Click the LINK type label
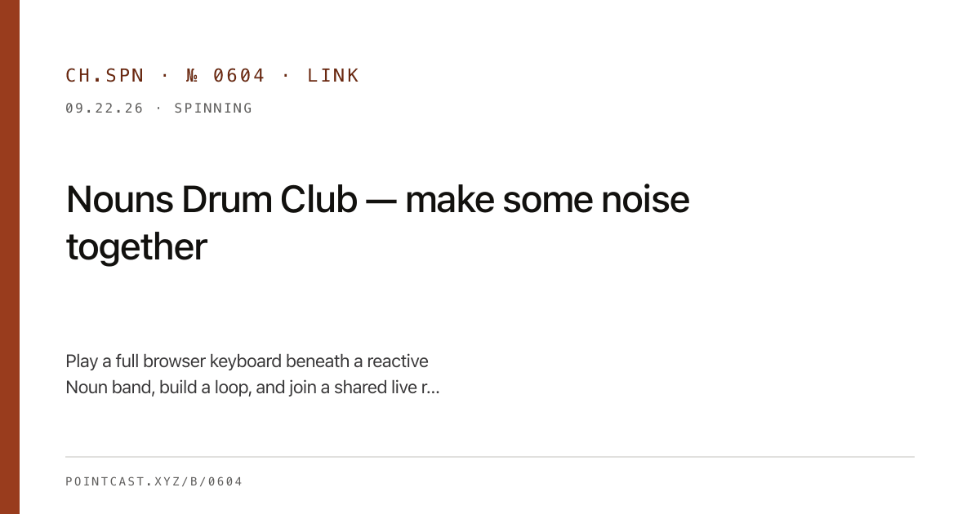 (x=333, y=76)
